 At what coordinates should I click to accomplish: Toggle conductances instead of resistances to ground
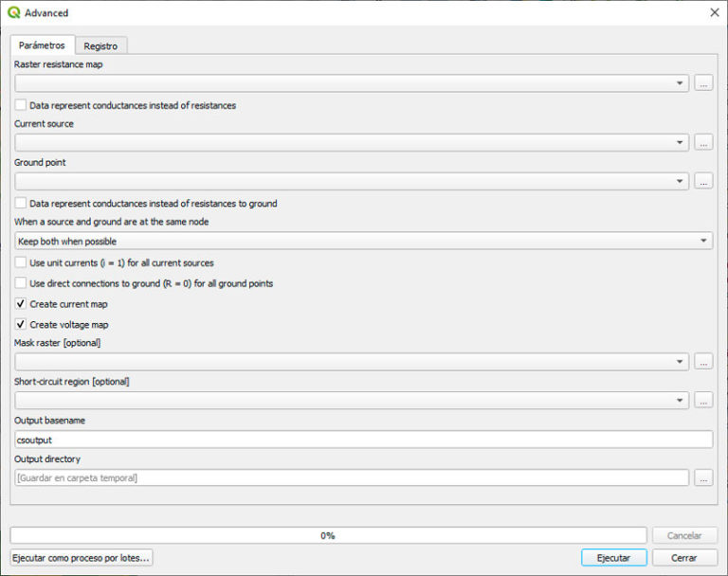[x=21, y=203]
